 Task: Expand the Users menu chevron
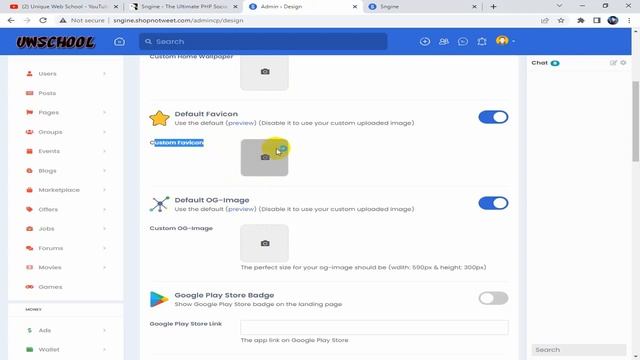coord(104,73)
